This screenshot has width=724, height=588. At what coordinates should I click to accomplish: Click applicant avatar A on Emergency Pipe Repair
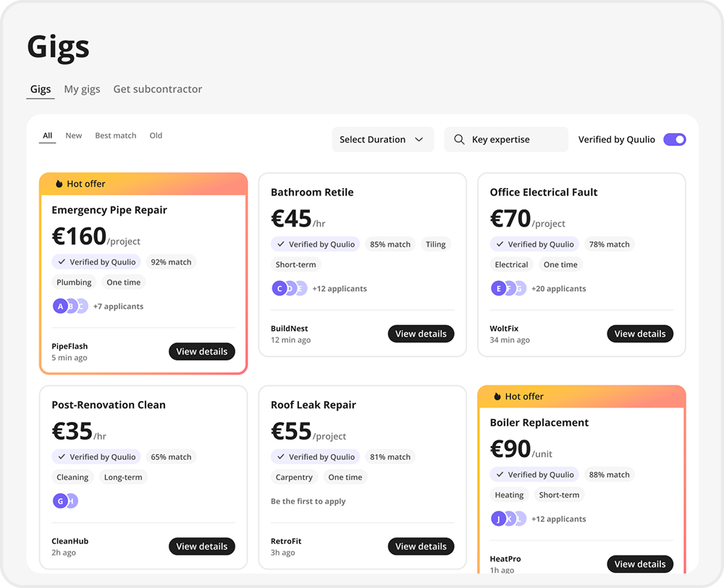(61, 306)
